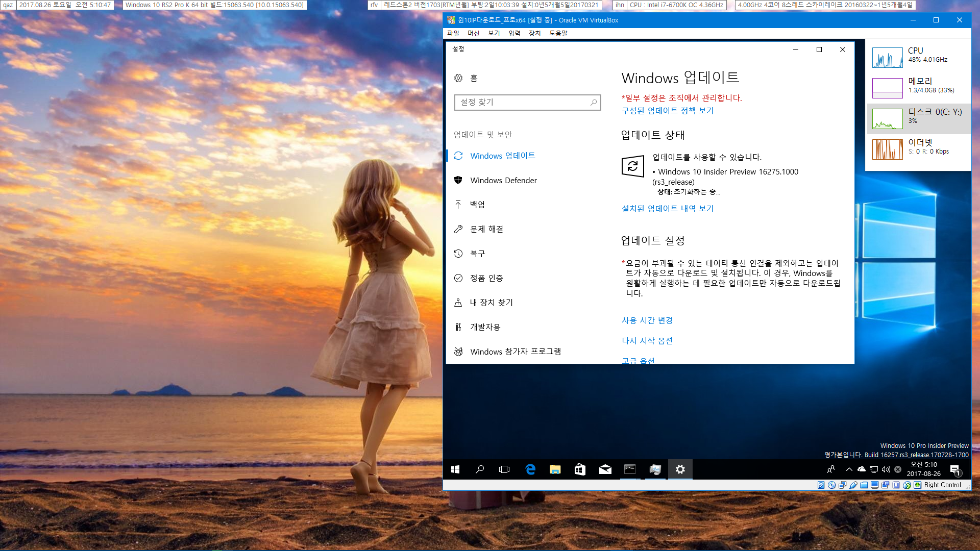Open Activation (정품 인증) checkmark icon

(458, 278)
